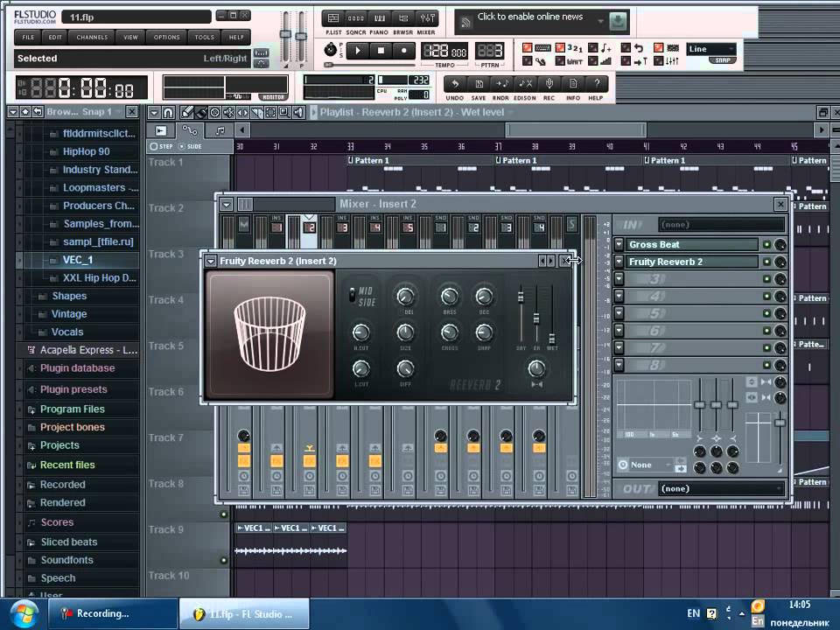Toggle the MID/SIDE switch in Reeverb 2
Image resolution: width=840 pixels, height=630 pixels.
[x=353, y=295]
